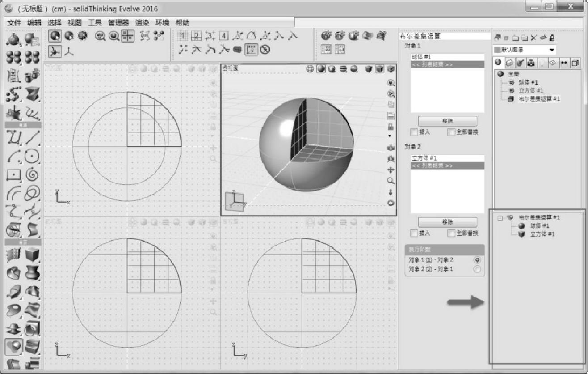Viewport: 588px width, 374px height.
Task: Check 全部替换 under 对象 1
Action: tap(451, 132)
